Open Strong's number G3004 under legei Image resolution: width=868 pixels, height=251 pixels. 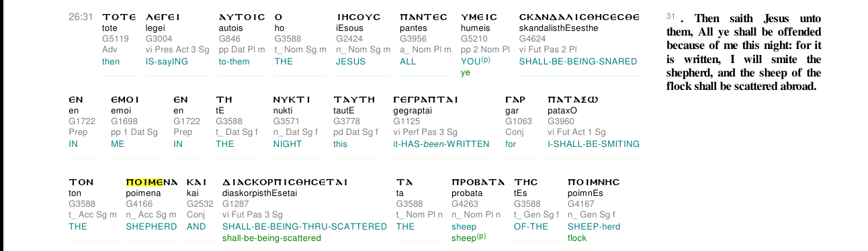point(158,39)
